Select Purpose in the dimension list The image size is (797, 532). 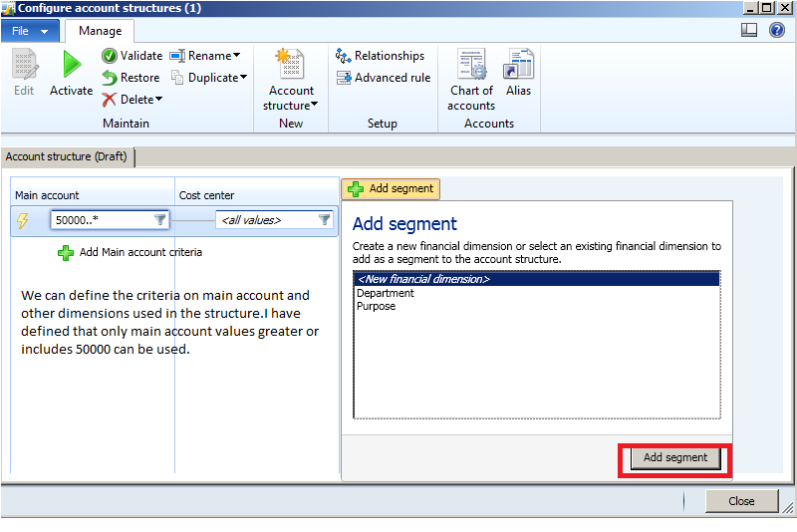377,307
